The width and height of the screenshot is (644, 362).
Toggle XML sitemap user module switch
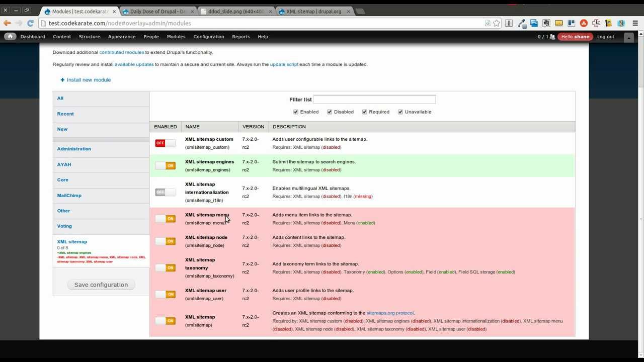pos(165,294)
